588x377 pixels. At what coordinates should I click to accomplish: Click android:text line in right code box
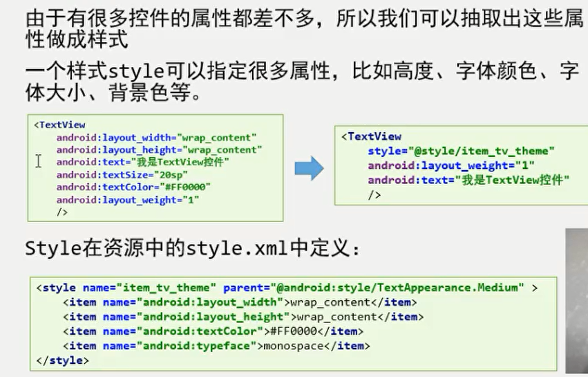468,181
